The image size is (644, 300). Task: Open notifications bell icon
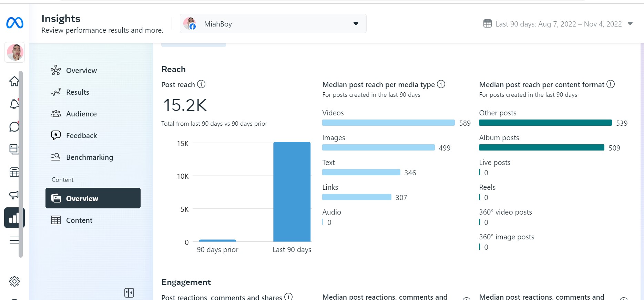pos(14,104)
